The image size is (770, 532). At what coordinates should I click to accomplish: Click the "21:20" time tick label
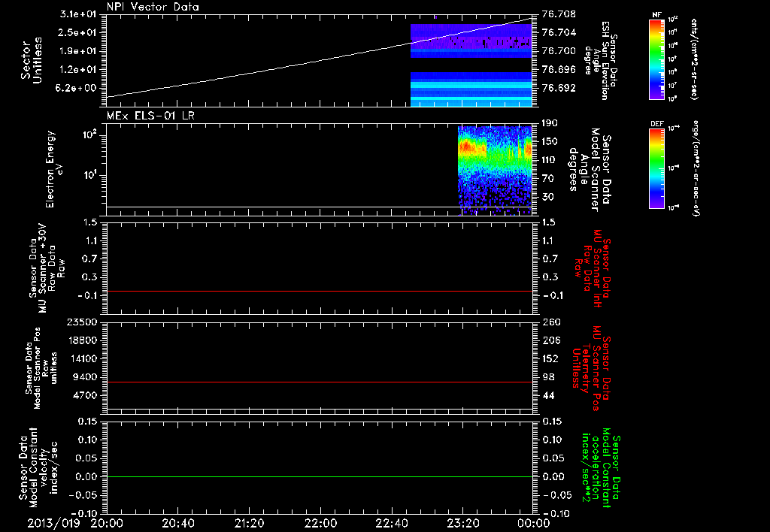tap(250, 523)
